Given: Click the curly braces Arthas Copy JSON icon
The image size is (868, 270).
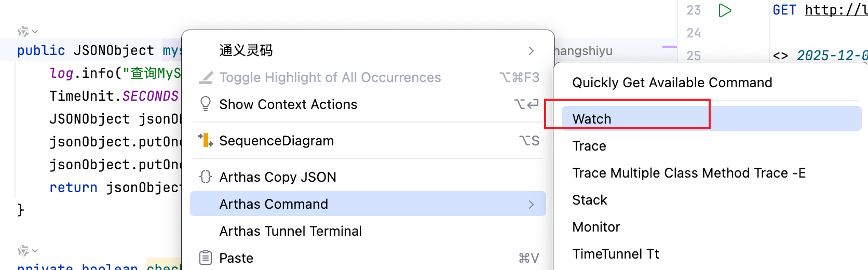Looking at the screenshot, I should tap(206, 177).
